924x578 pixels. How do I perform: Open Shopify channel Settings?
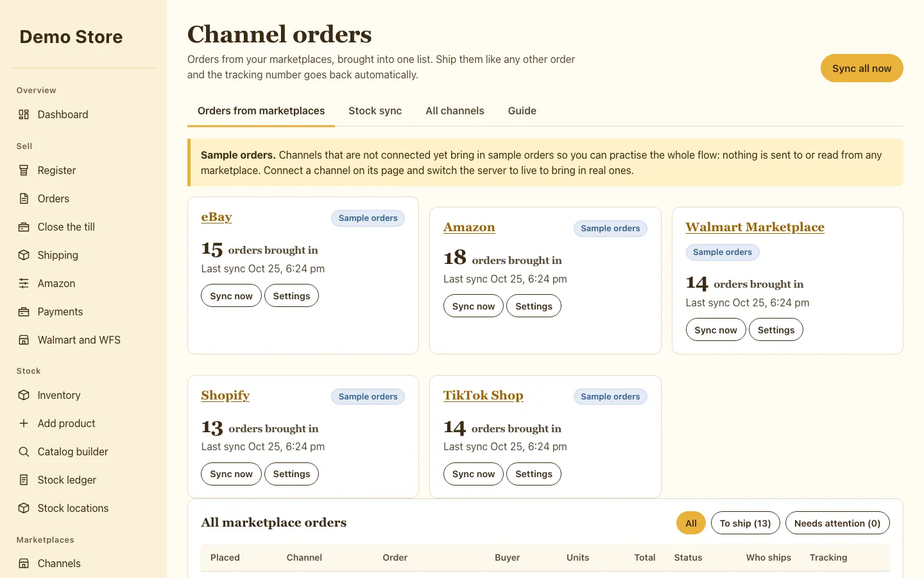(291, 474)
